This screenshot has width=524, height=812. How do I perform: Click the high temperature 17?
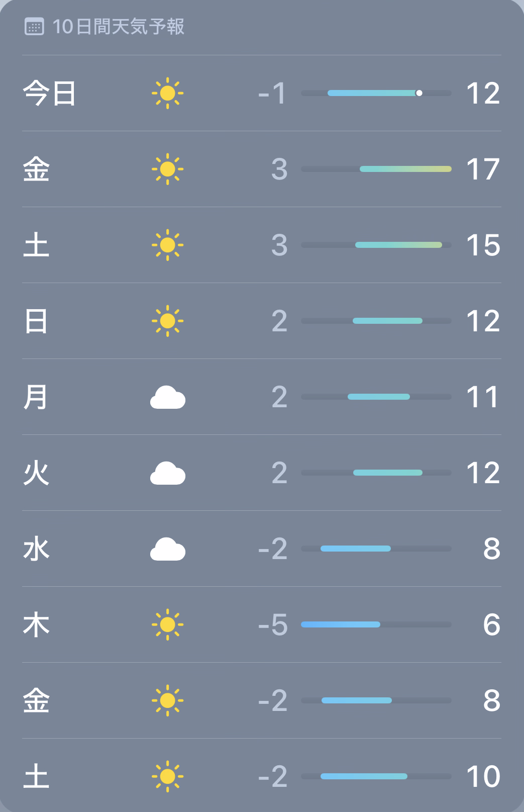(x=482, y=169)
